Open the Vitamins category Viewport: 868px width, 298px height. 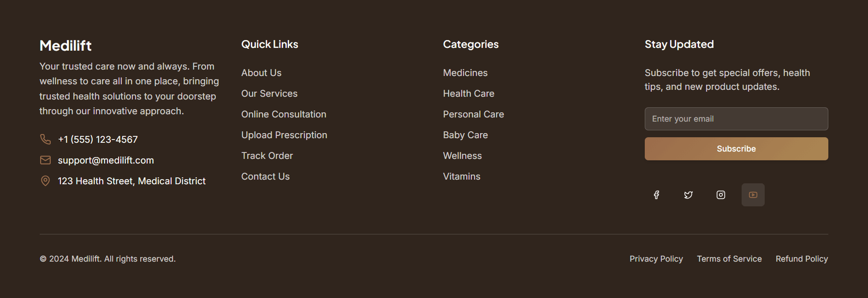click(x=461, y=176)
